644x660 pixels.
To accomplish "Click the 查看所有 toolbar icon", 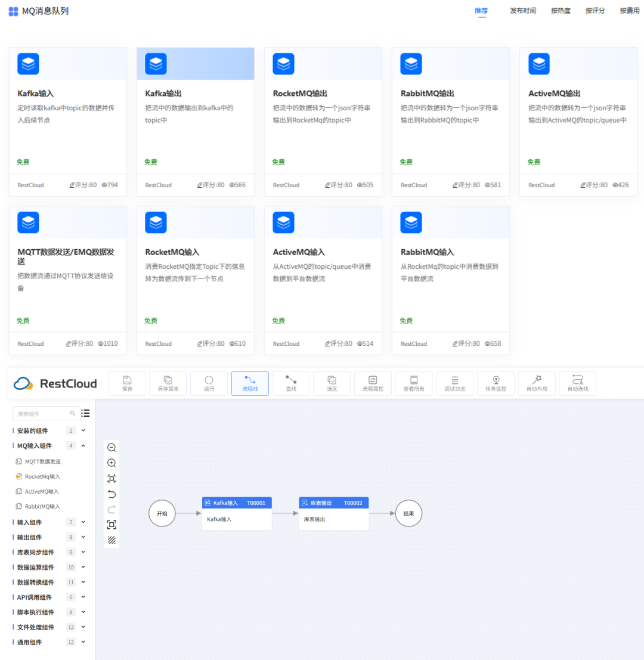I will coord(414,383).
